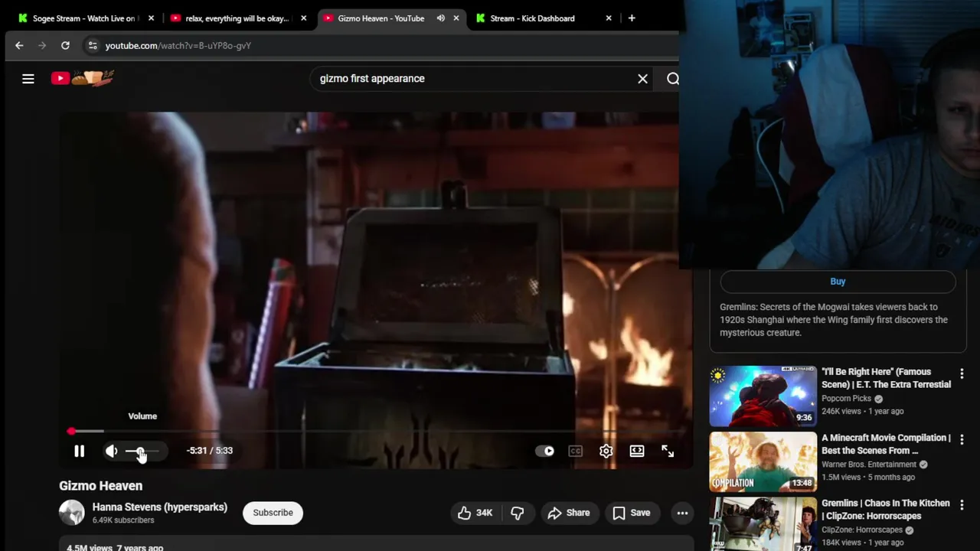Open Minecraft Movie Compilation thumbnail
The height and width of the screenshot is (551, 980).
(x=763, y=461)
